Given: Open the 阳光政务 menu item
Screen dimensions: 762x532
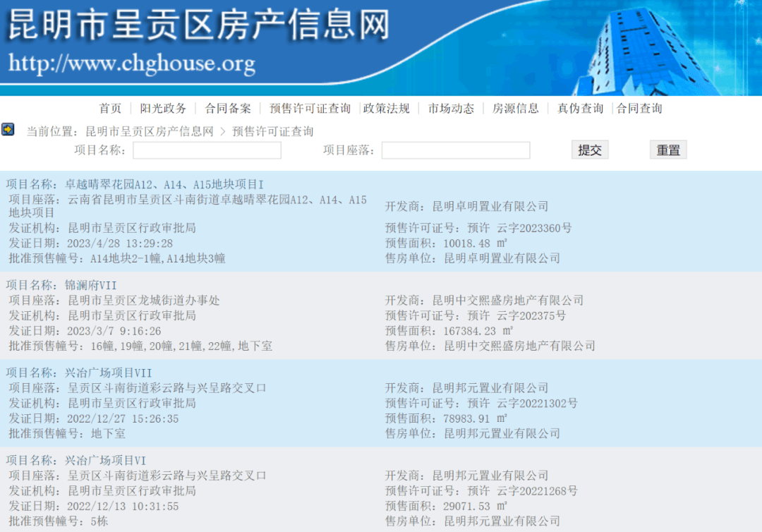Looking at the screenshot, I should coord(163,109).
